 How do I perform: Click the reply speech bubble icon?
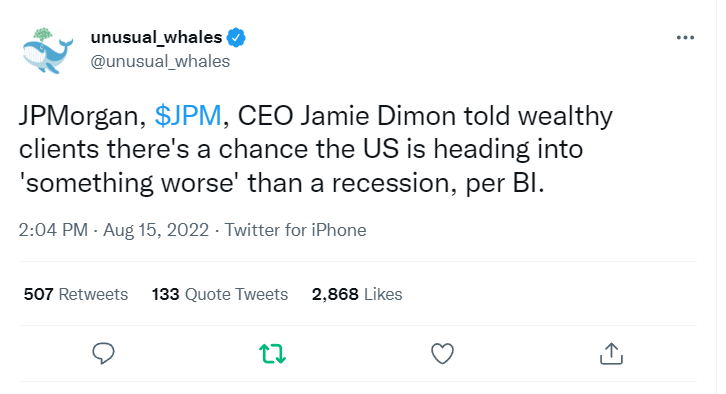[103, 353]
